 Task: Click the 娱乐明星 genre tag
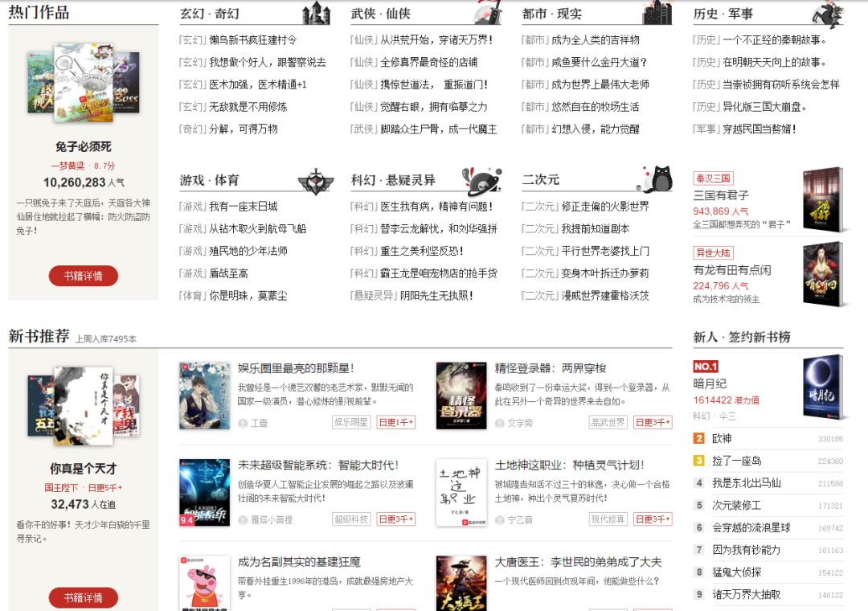351,422
